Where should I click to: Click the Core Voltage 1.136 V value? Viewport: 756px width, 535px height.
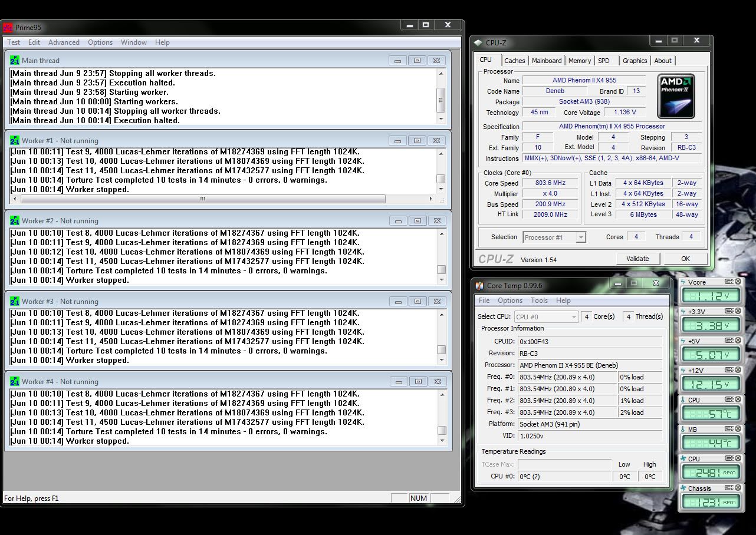click(x=625, y=113)
